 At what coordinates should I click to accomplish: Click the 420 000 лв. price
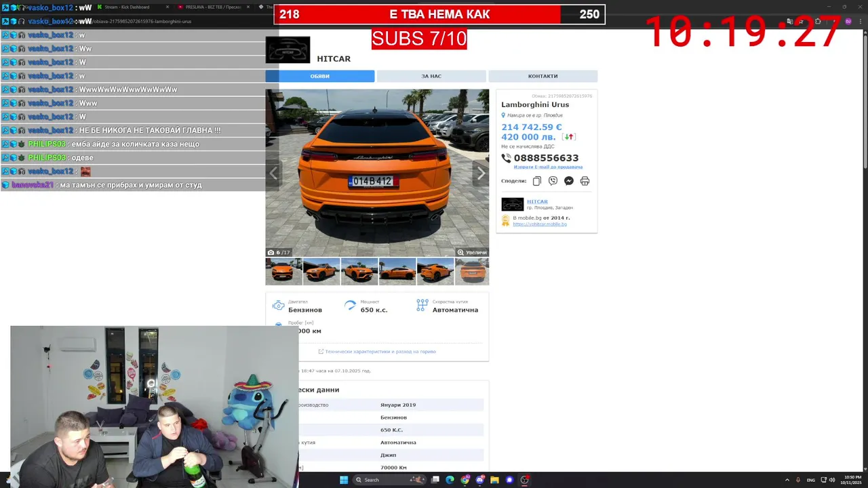pyautogui.click(x=528, y=137)
